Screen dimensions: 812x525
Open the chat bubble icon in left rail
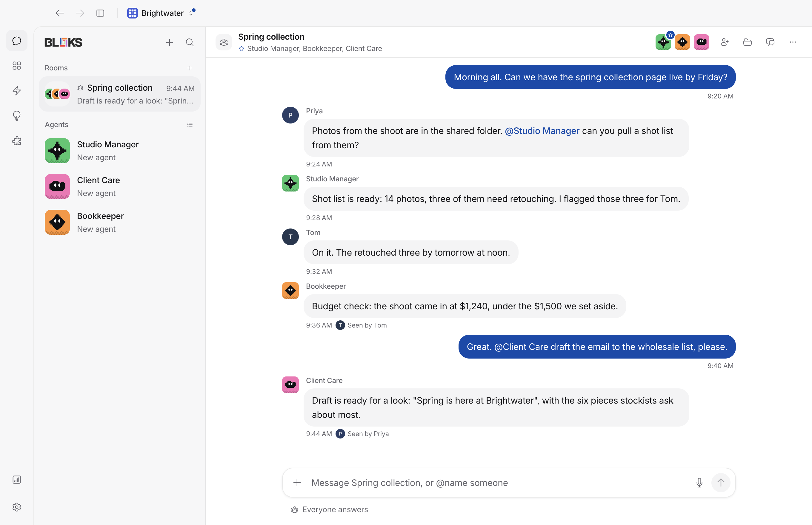(x=17, y=41)
